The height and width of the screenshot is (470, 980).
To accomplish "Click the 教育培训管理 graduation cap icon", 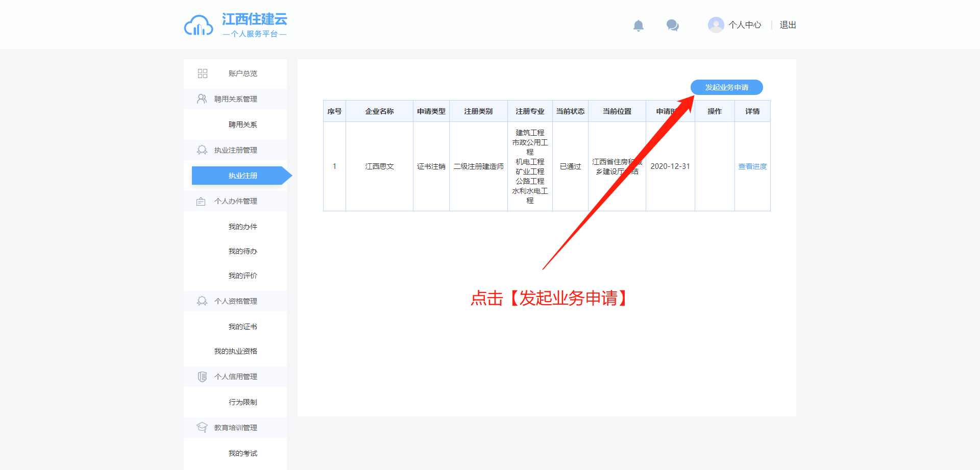I will pos(202,427).
